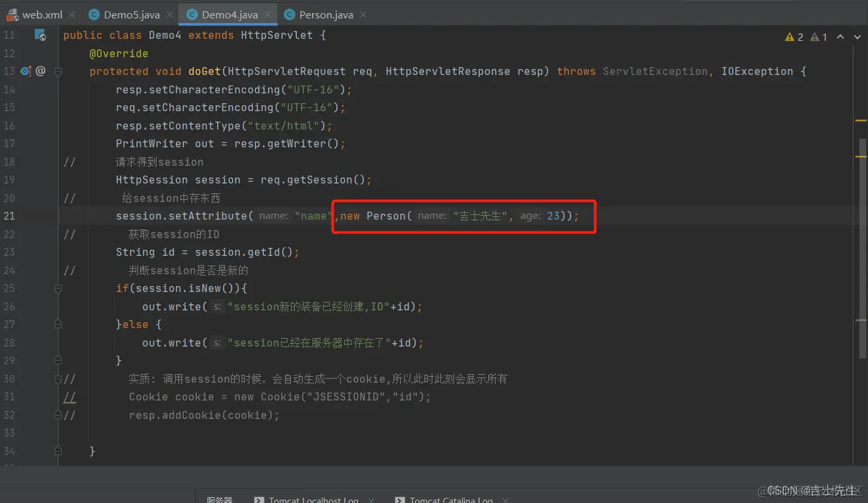Select the Demo4.java tab
This screenshot has width=868, height=503.
229,14
